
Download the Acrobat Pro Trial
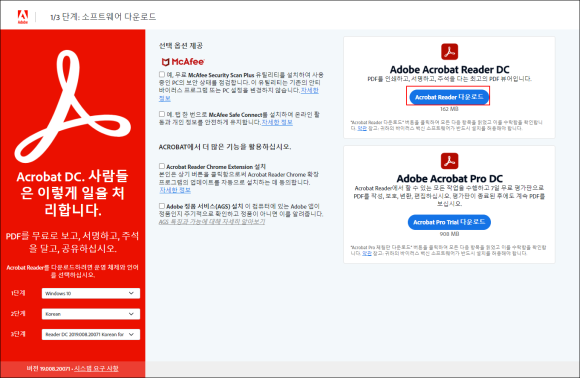[449, 222]
